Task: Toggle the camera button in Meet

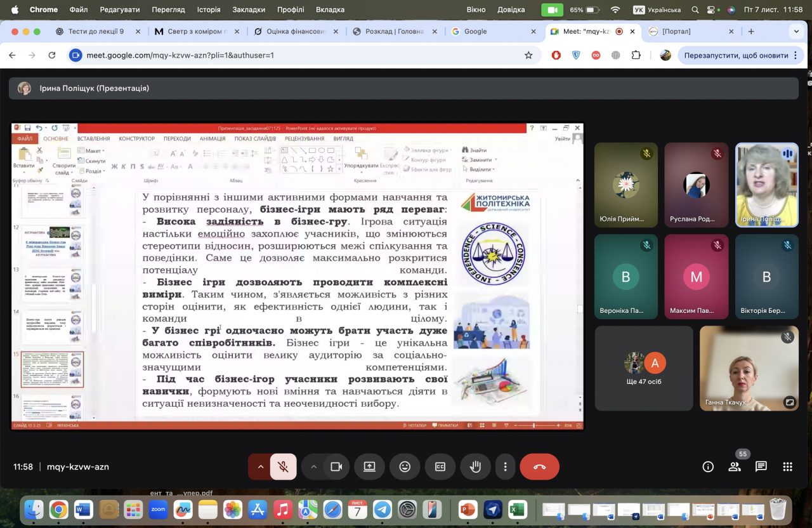Action: pos(336,467)
